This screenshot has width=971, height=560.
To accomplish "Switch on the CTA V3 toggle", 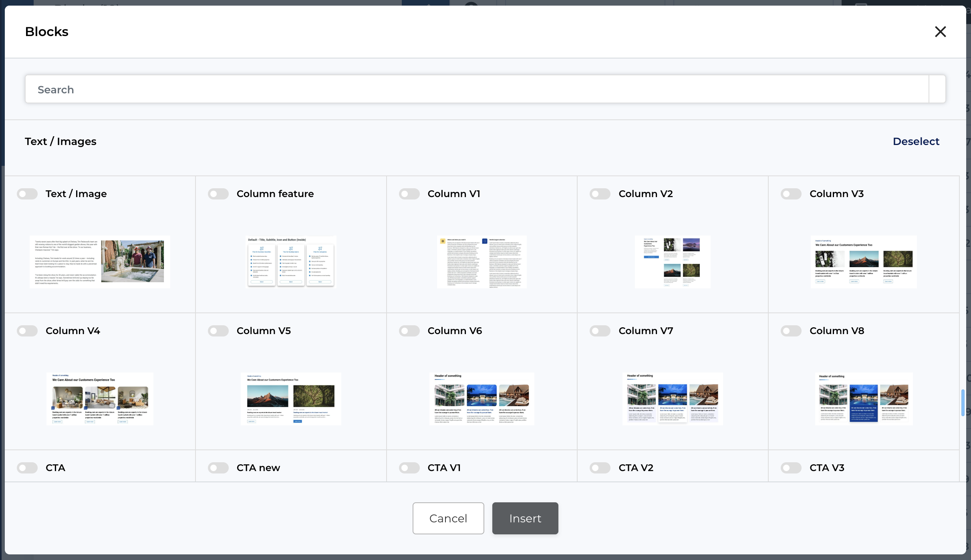I will (x=791, y=468).
